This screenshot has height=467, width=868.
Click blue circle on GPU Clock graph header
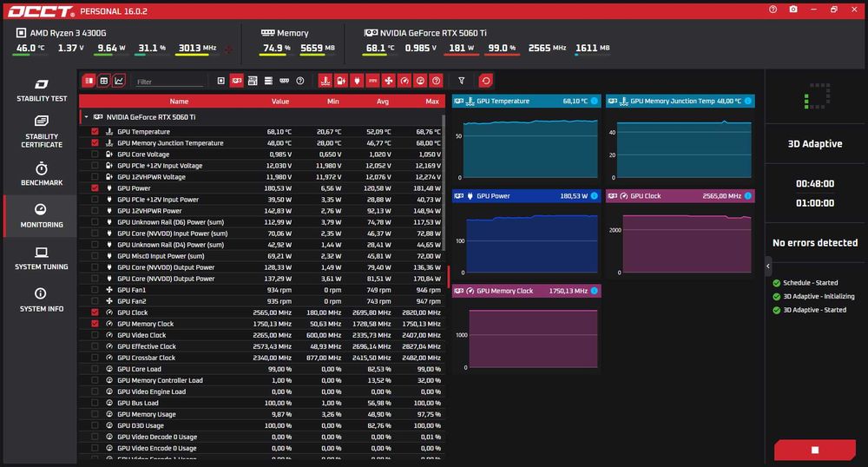748,196
